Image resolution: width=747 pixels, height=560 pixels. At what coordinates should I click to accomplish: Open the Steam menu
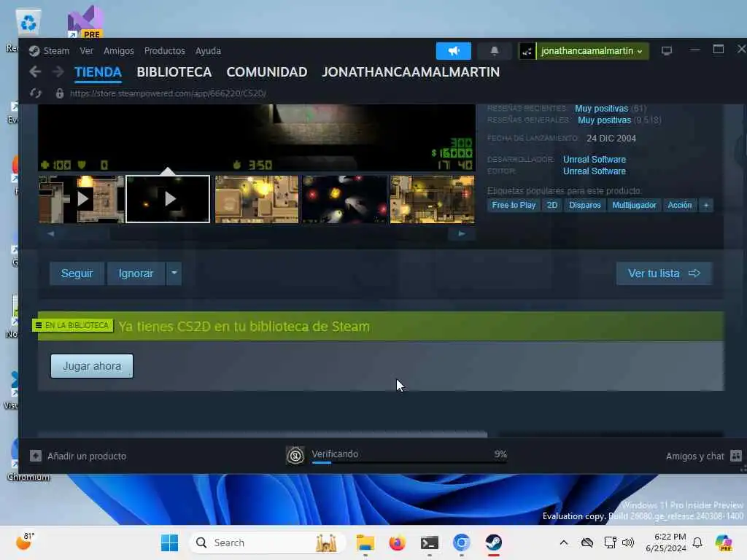tap(56, 51)
